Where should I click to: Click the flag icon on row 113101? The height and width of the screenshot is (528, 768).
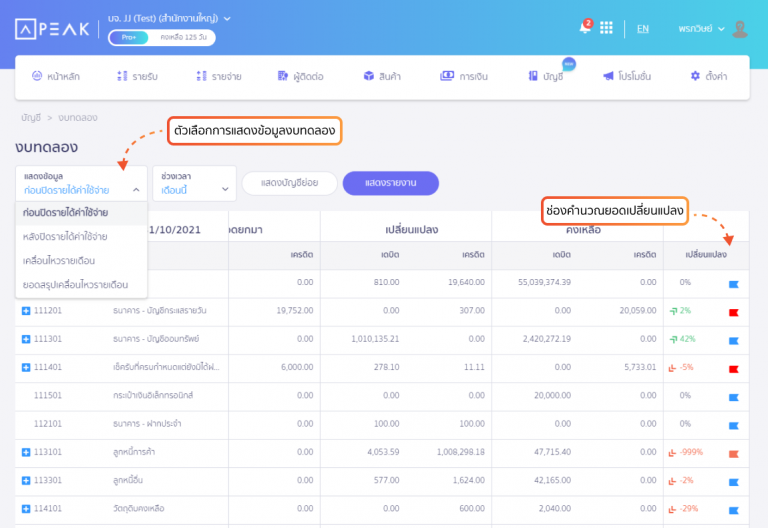[733, 452]
